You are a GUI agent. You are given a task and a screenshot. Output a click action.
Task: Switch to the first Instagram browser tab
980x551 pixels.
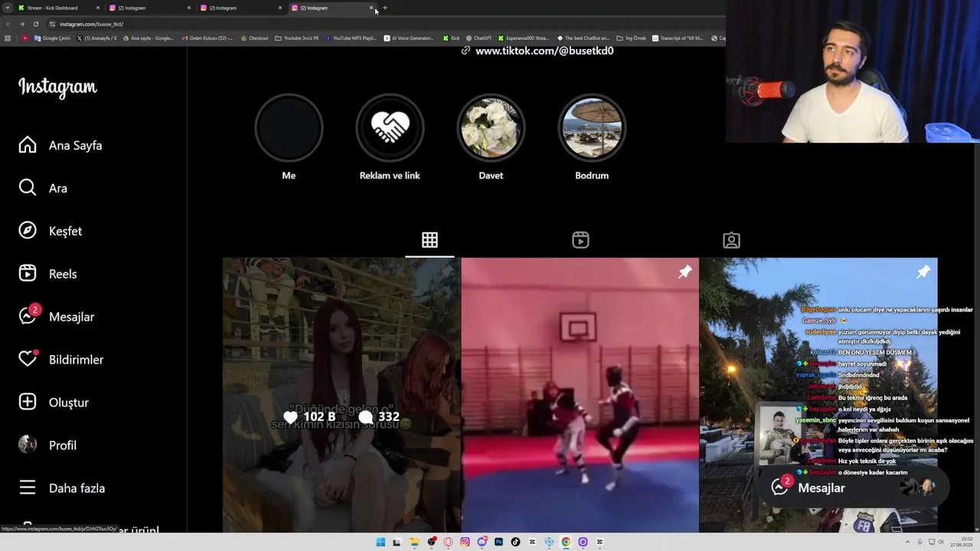150,8
